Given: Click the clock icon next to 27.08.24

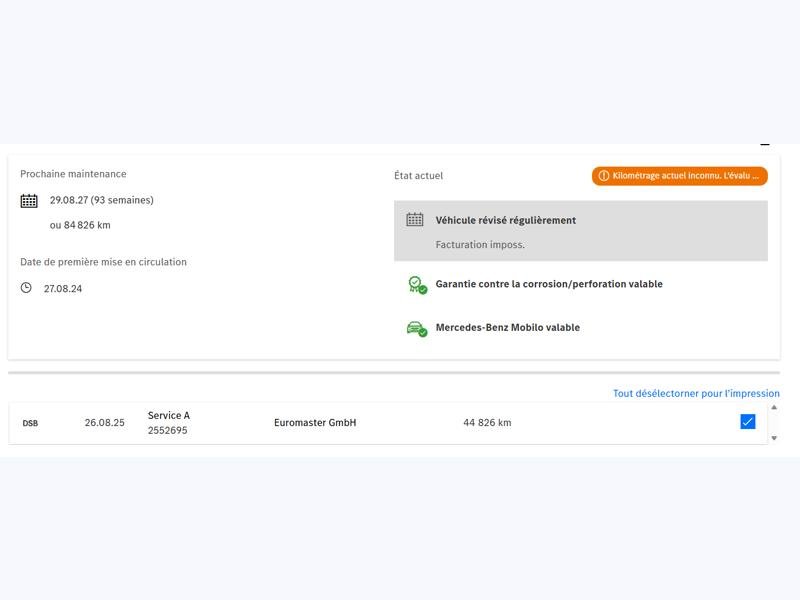Looking at the screenshot, I should point(26,288).
